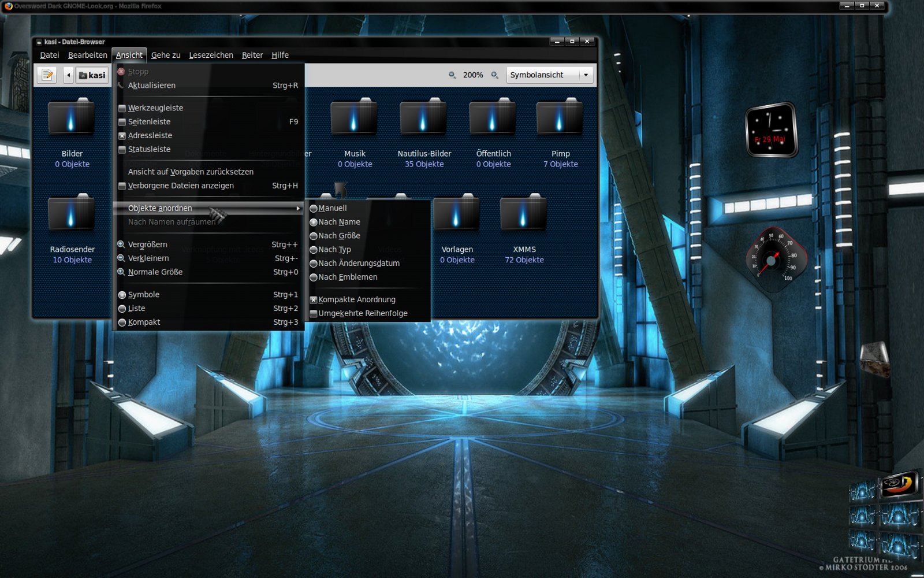Toggle the Statusleiste checkbox

[x=122, y=150]
